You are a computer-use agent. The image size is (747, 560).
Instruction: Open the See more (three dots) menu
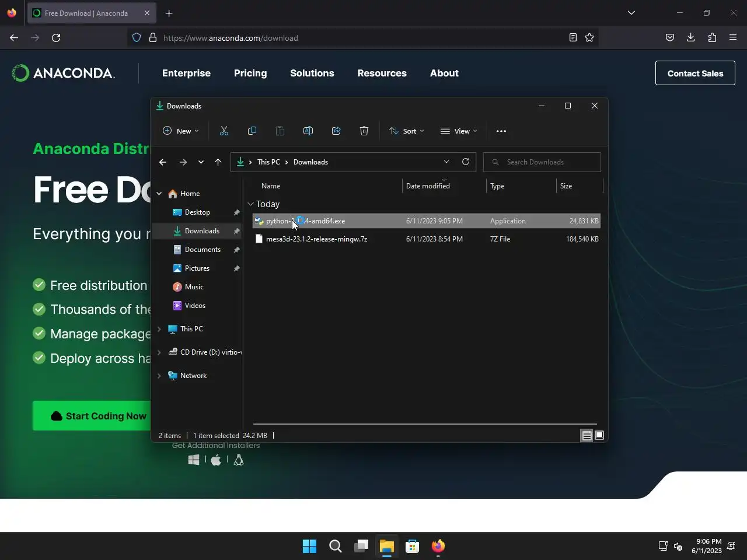click(501, 131)
